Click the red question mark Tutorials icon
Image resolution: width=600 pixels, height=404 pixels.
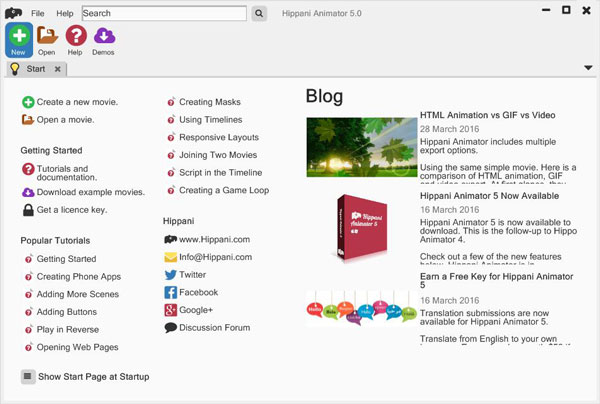point(28,169)
